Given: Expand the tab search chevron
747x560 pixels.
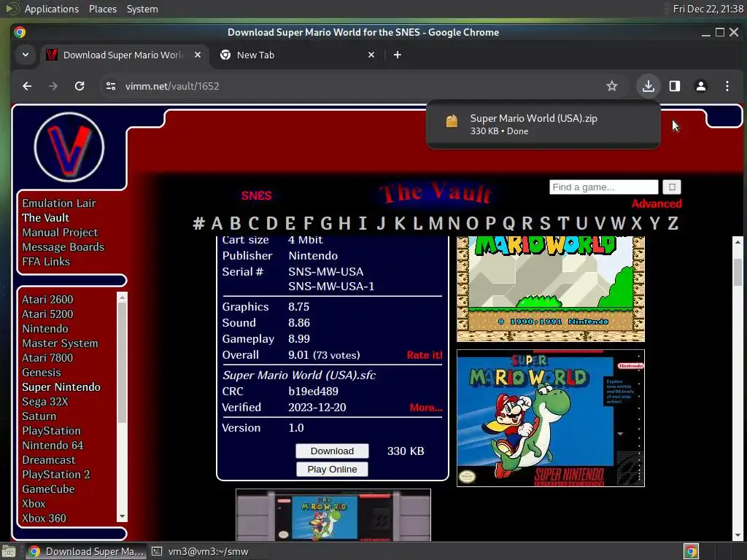Looking at the screenshot, I should pyautogui.click(x=26, y=55).
